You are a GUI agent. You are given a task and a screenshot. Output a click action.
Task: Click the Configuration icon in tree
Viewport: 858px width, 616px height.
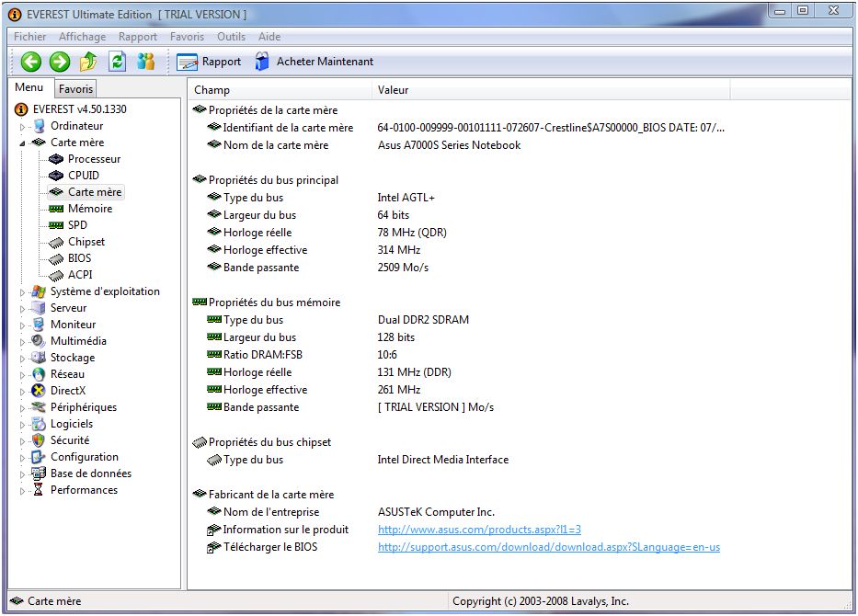[39, 457]
